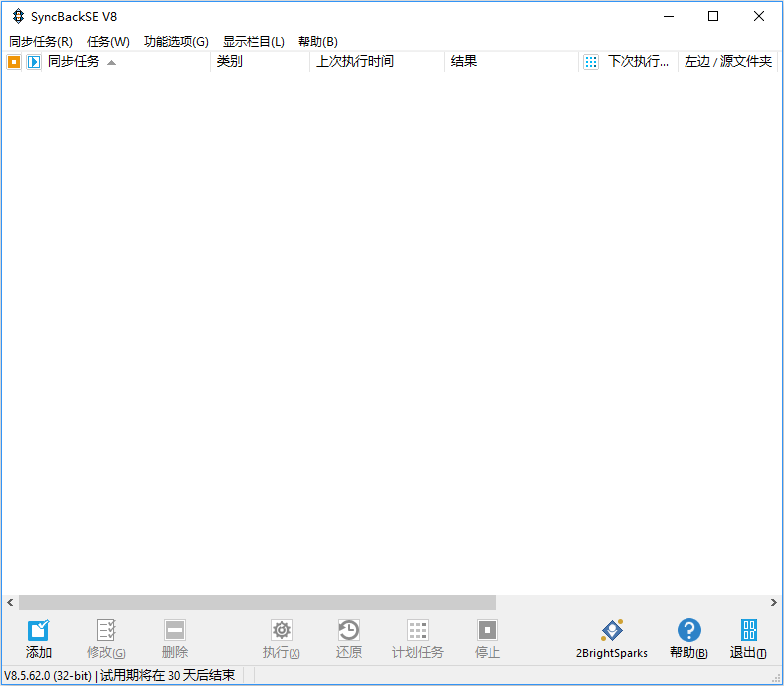Click the 添加 (Add) profile icon
The height and width of the screenshot is (686, 784).
point(38,630)
